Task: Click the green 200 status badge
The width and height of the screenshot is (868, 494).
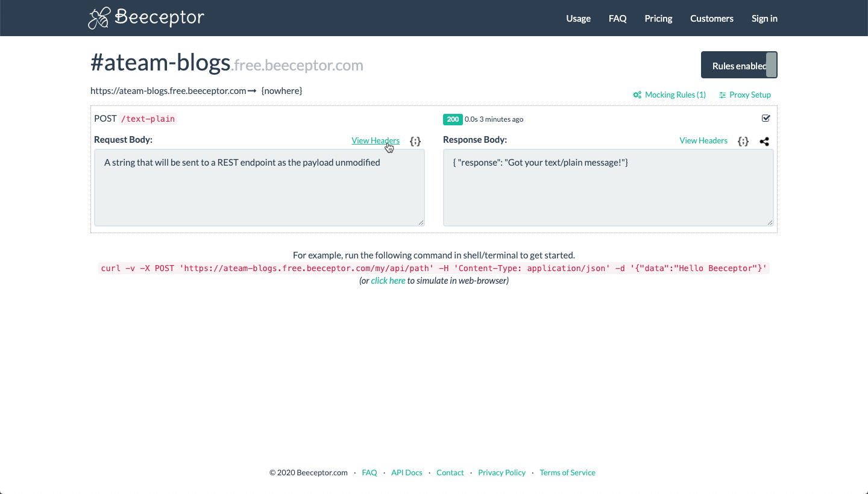Action: 453,119
